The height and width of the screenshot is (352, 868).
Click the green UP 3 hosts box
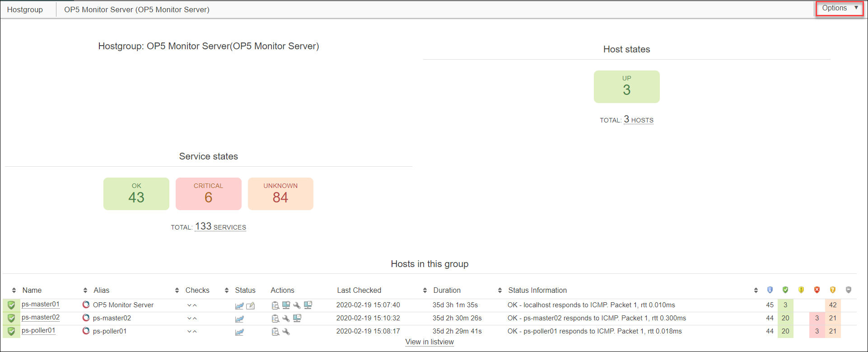tap(627, 87)
